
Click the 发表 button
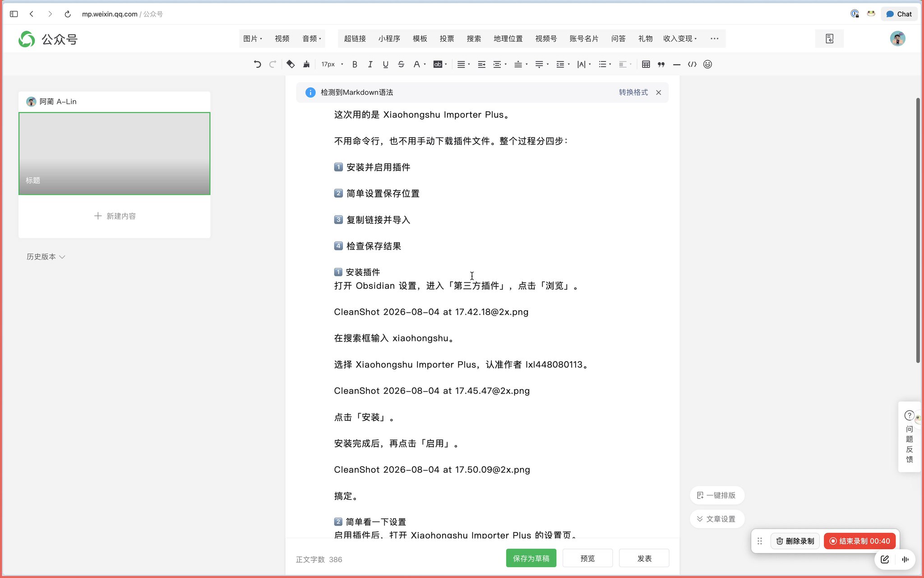644,558
